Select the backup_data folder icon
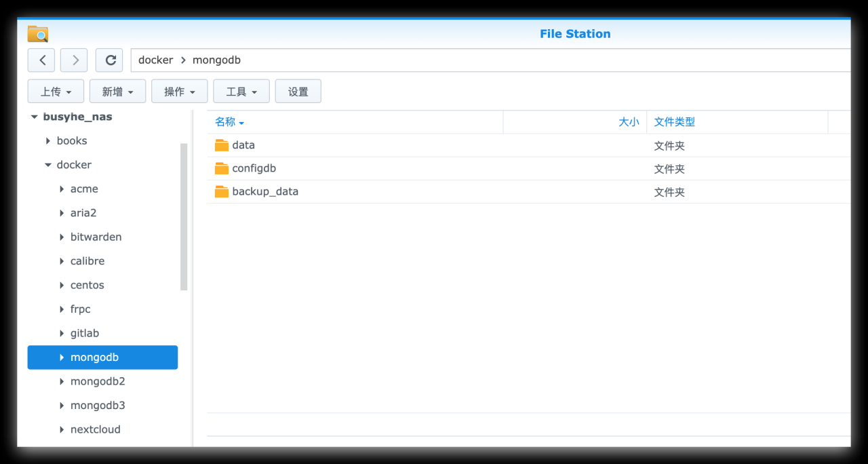Viewport: 868px width, 464px height. (222, 191)
